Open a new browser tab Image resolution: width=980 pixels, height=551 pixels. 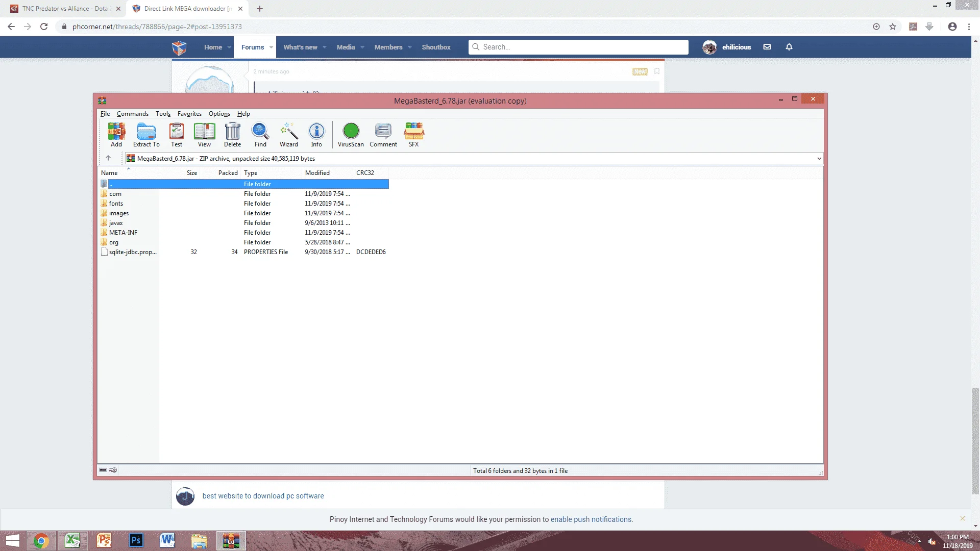pos(260,9)
